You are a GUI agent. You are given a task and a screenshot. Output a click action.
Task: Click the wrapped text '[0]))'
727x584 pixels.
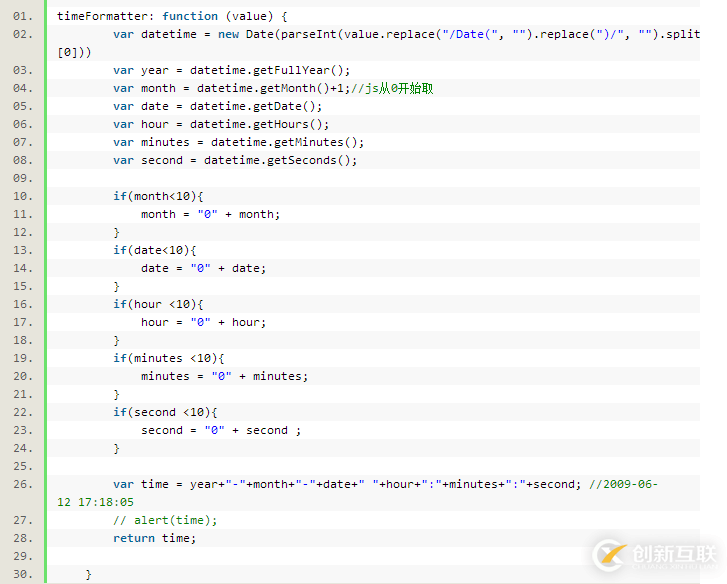[74, 52]
